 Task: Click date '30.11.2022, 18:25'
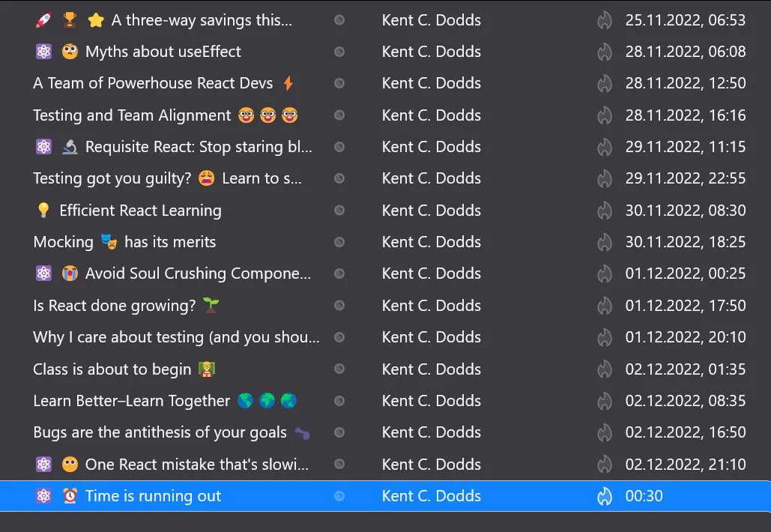686,242
